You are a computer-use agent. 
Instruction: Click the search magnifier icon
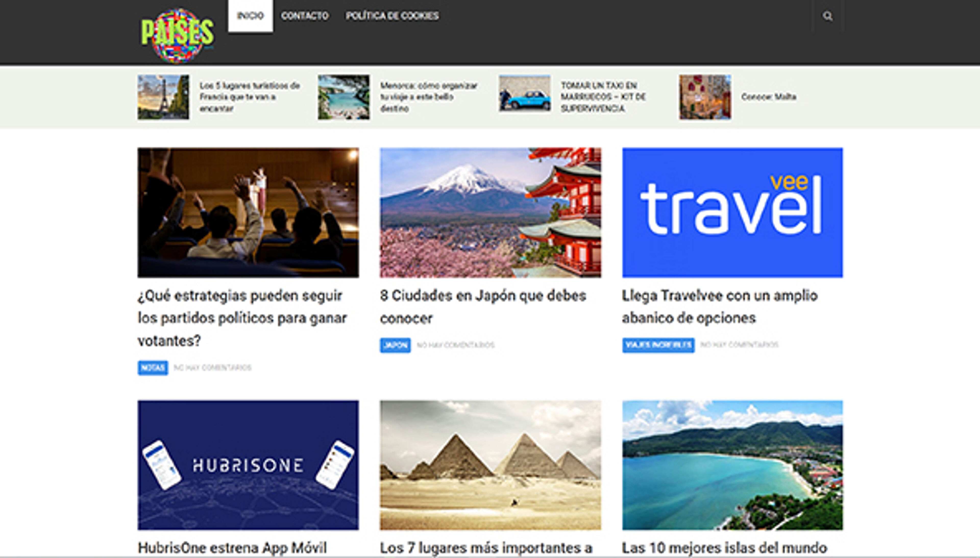coord(827,16)
